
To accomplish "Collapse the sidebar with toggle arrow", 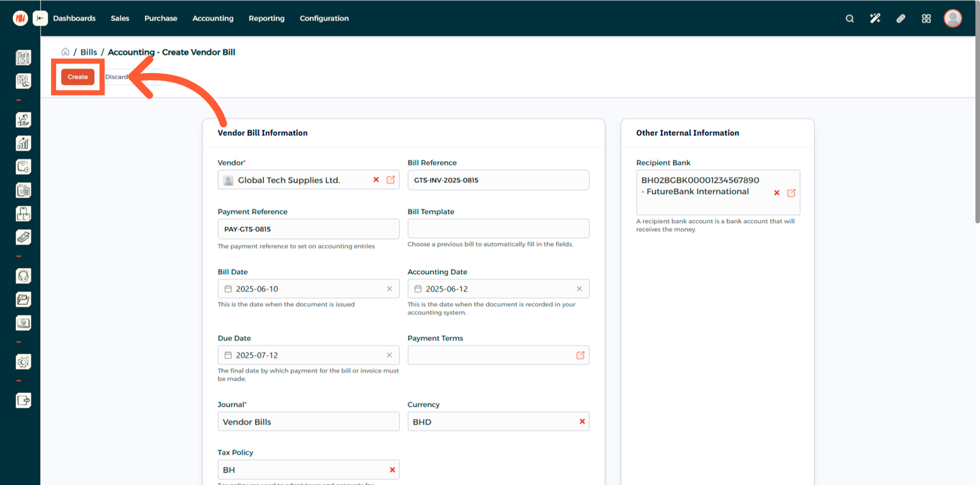I will [41, 18].
